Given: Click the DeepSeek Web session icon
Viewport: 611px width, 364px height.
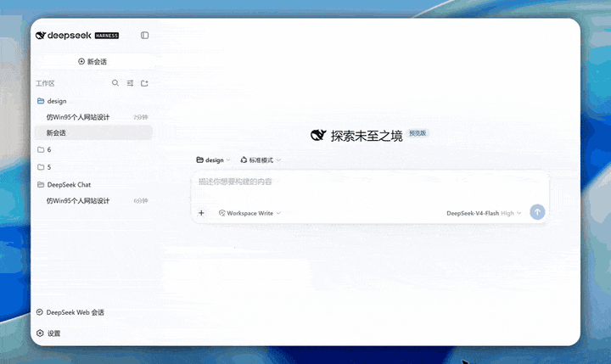Looking at the screenshot, I should click(x=40, y=312).
